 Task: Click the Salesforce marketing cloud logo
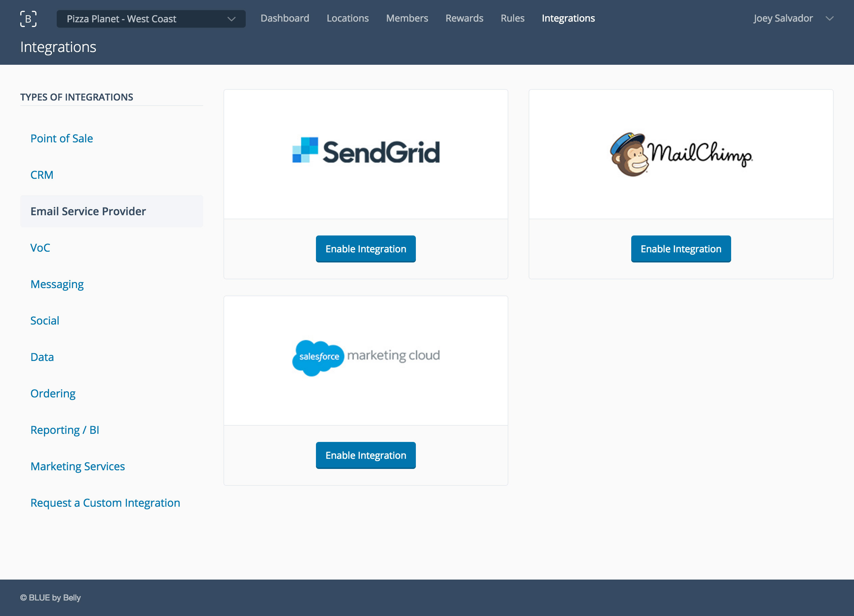coord(366,358)
